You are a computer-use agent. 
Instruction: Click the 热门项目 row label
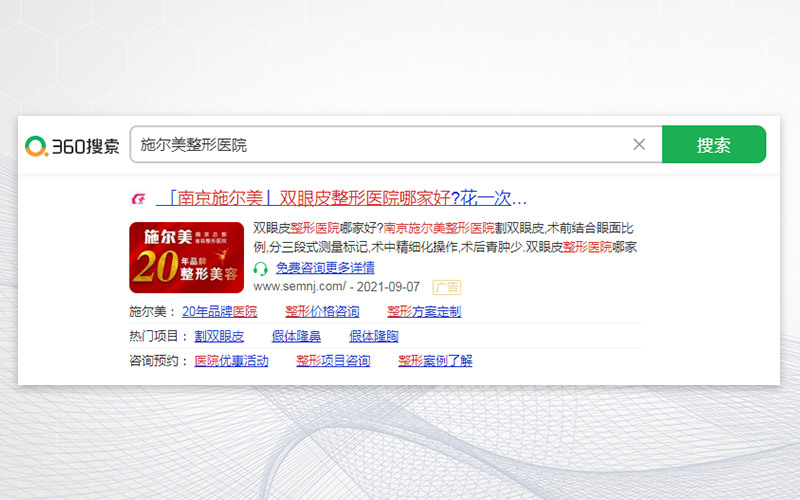[158, 336]
